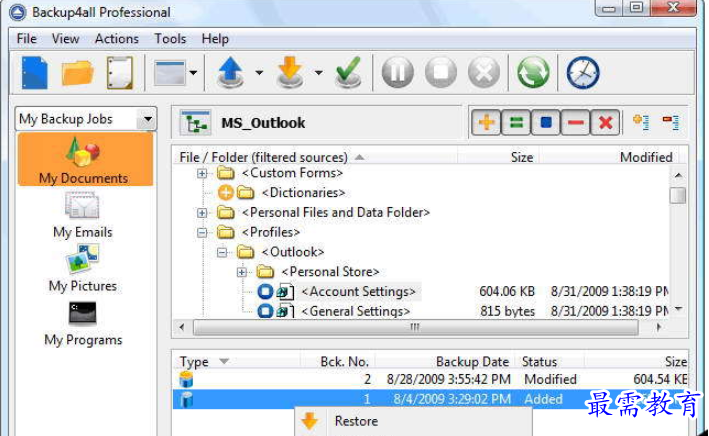
Task: Toggle the green equals filter button
Action: (x=516, y=122)
